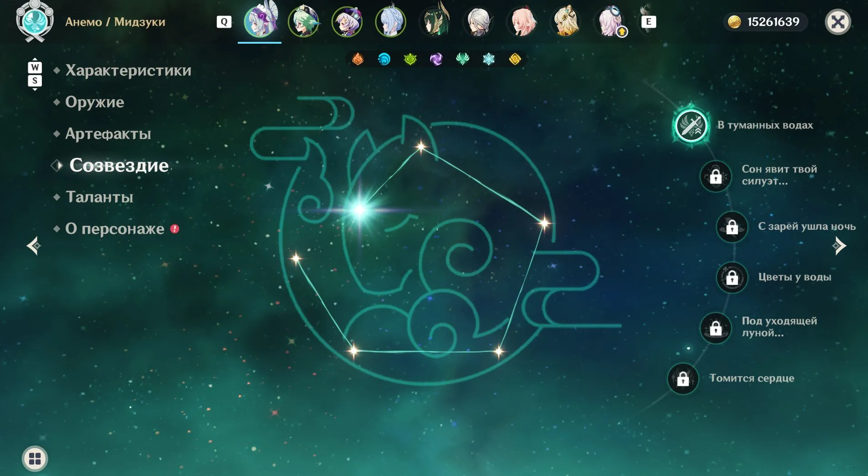Click the label Сон явит твой силуэт…
This screenshot has width=868, height=476.
click(779, 175)
